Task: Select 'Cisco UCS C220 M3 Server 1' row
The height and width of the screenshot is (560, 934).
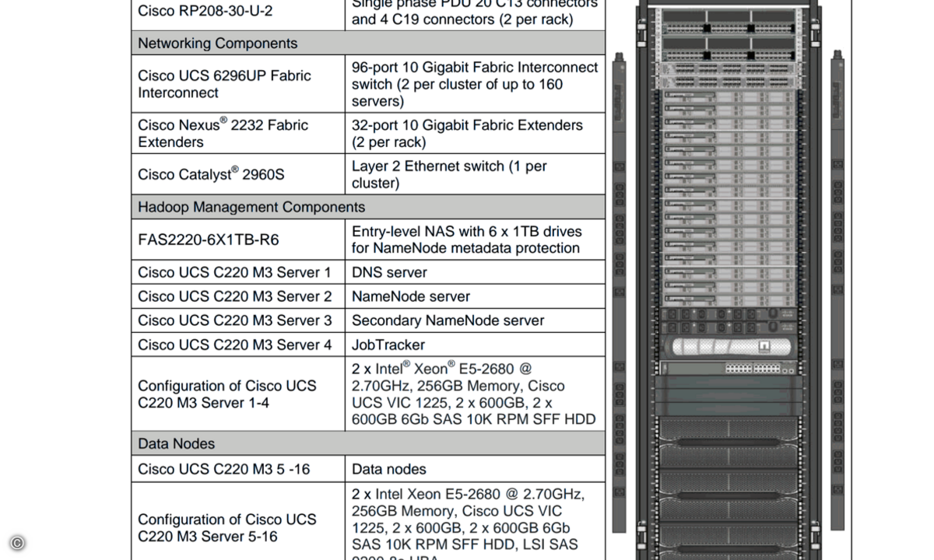Action: tap(368, 272)
